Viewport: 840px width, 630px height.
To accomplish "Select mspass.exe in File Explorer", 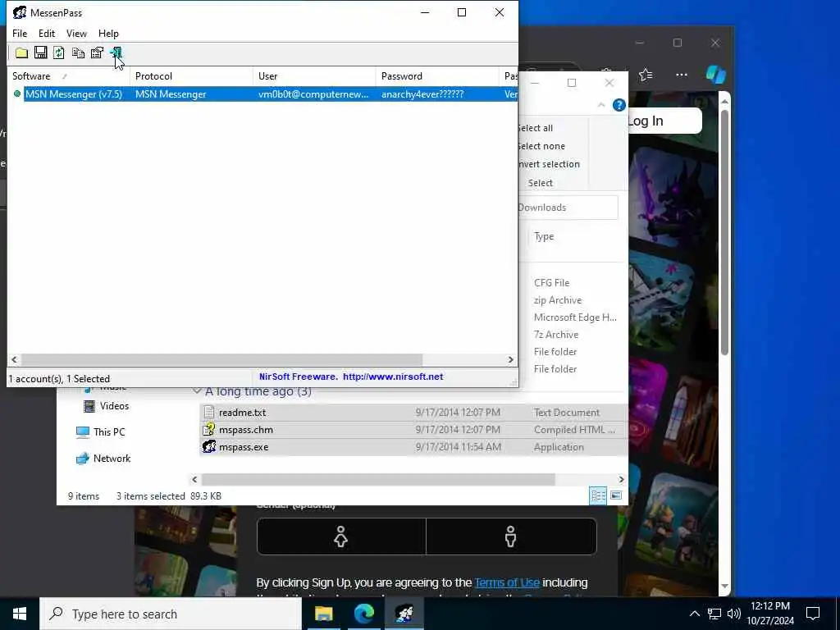I will (x=244, y=447).
